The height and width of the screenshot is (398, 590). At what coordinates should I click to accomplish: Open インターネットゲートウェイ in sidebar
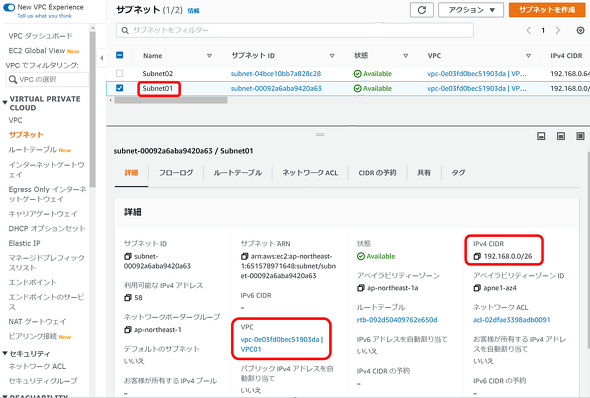click(46, 170)
